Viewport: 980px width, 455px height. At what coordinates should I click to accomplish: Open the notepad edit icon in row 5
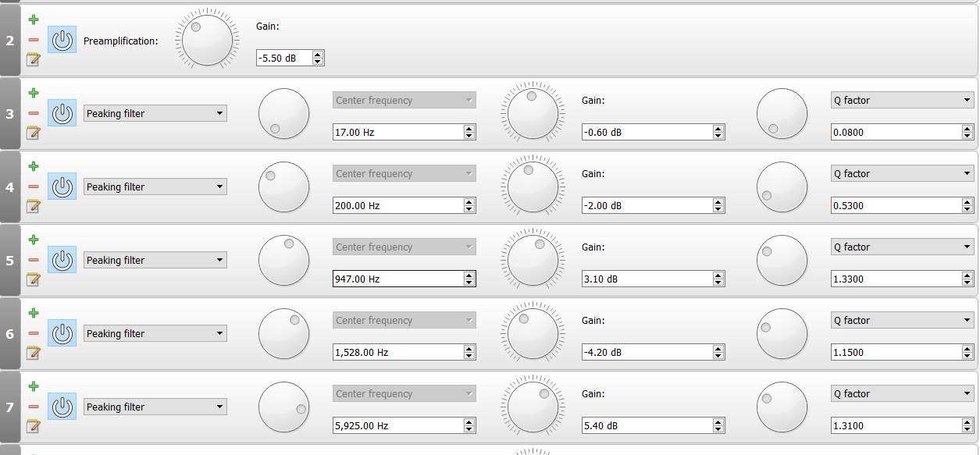[x=33, y=279]
